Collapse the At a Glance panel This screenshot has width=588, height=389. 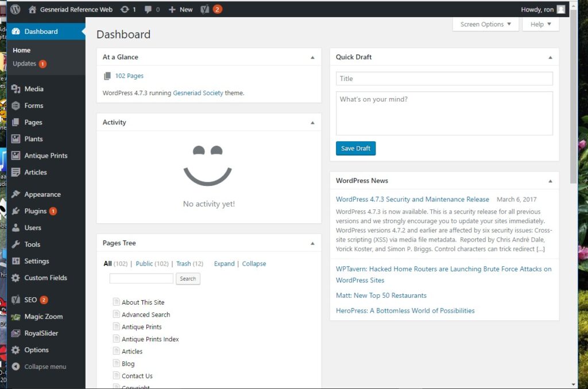pos(312,57)
